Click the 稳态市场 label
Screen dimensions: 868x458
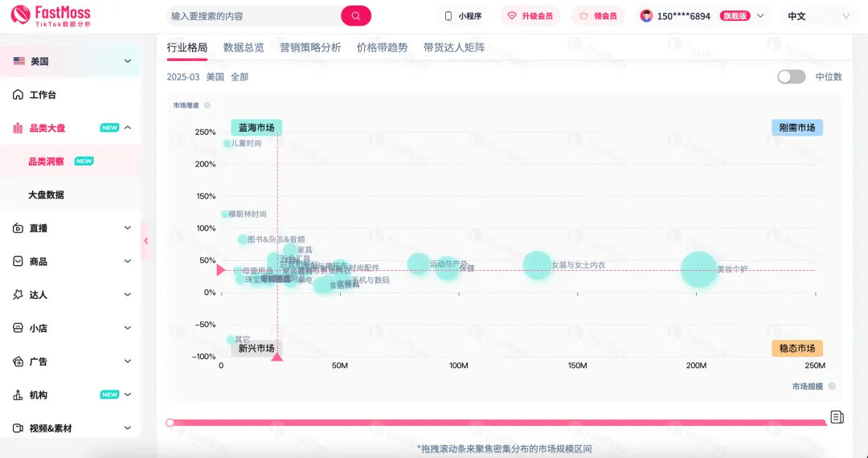pyautogui.click(x=797, y=349)
